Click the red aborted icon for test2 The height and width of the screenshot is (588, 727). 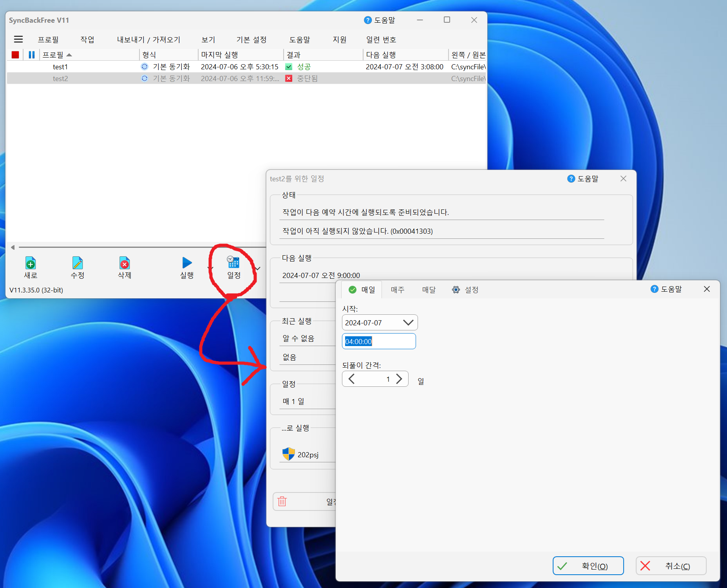(289, 78)
